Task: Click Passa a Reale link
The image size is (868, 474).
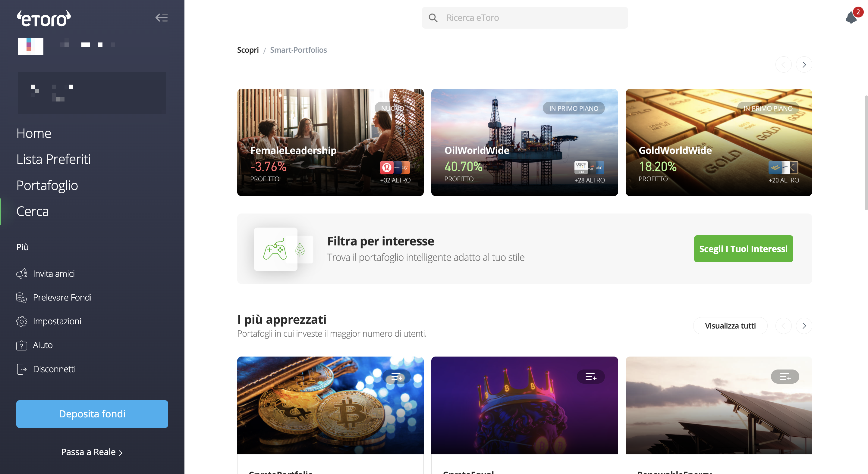Action: pyautogui.click(x=92, y=452)
